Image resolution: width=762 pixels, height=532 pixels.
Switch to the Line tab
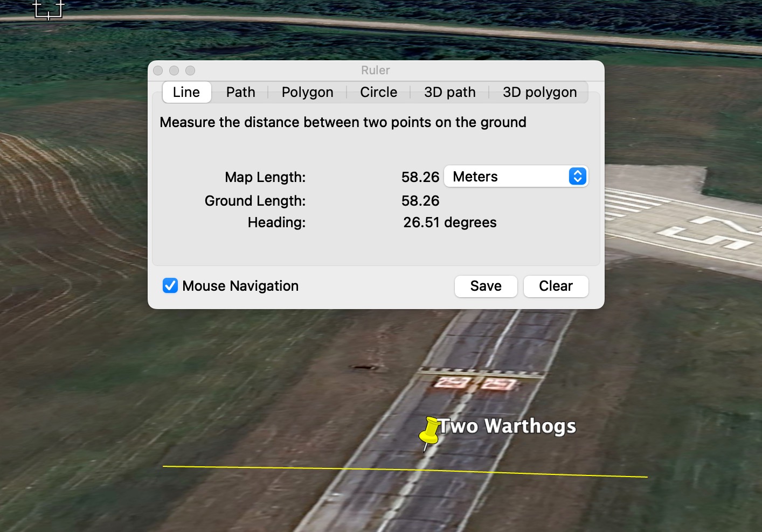coord(186,92)
